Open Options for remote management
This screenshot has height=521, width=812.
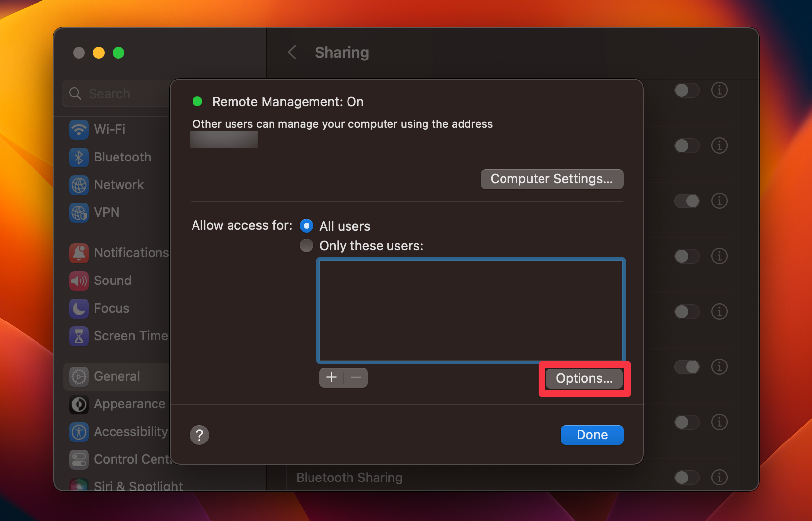584,378
